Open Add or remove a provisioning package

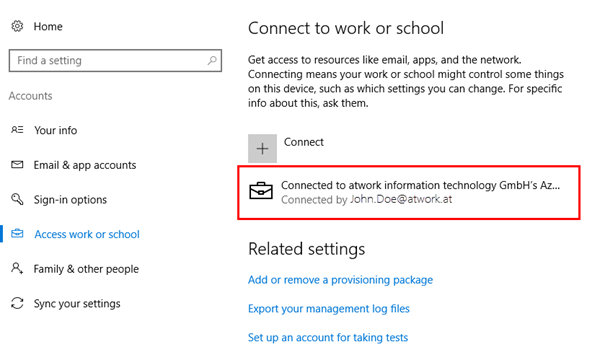tap(340, 280)
